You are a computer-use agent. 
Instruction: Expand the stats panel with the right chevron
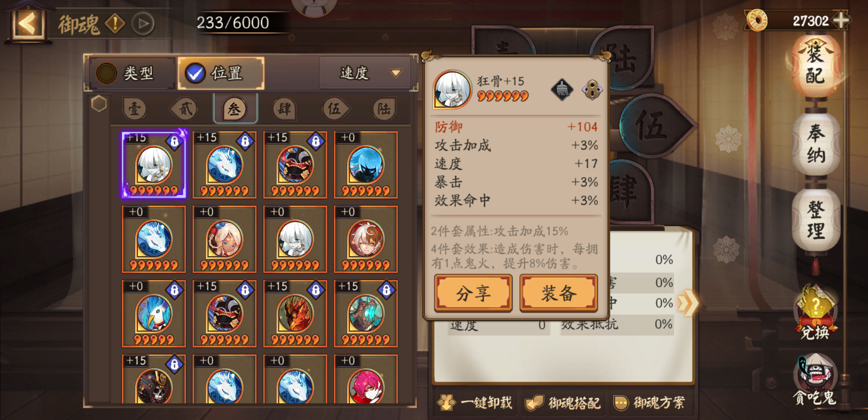pos(688,303)
